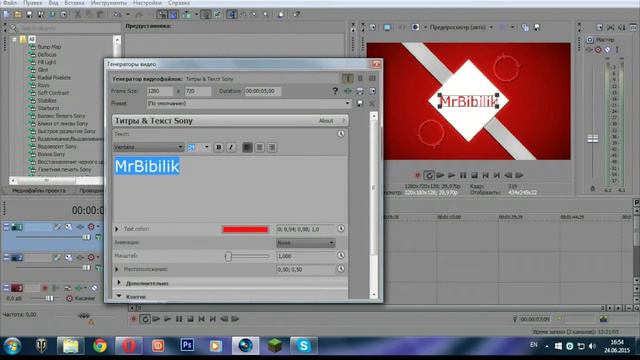
Task: Open the Вставка menu
Action: point(74,3)
